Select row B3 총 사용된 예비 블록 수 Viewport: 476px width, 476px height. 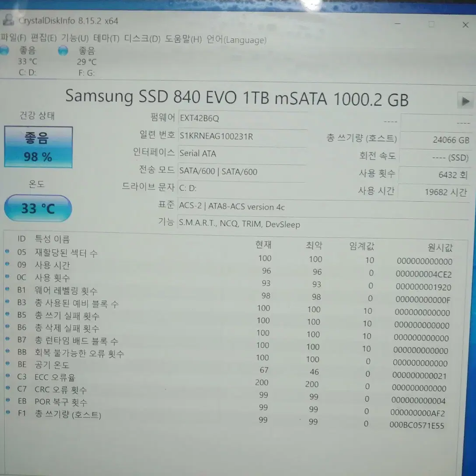[x=228, y=307]
